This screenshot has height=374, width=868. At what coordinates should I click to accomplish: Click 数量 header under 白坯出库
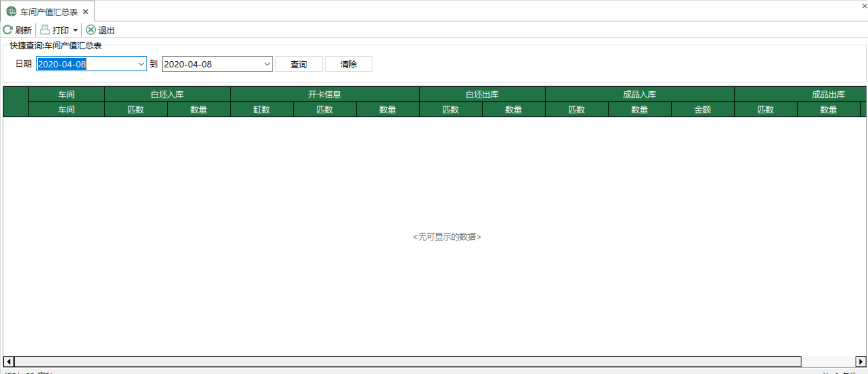(x=514, y=110)
